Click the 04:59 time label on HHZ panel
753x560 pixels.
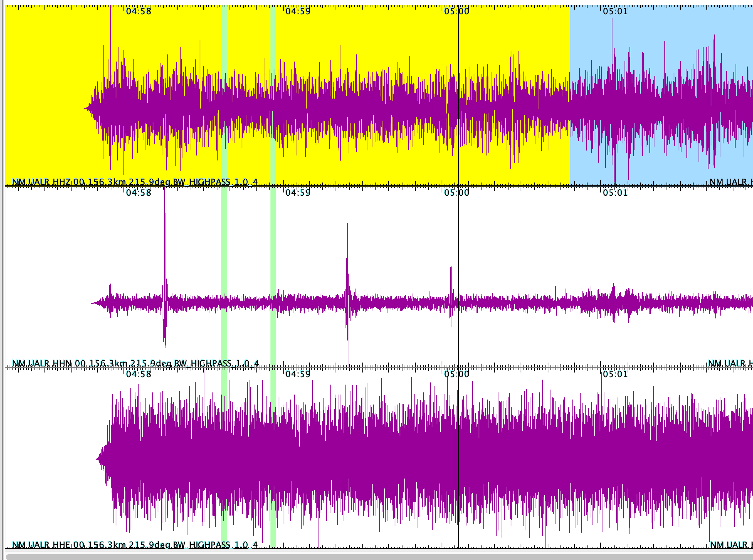point(298,11)
